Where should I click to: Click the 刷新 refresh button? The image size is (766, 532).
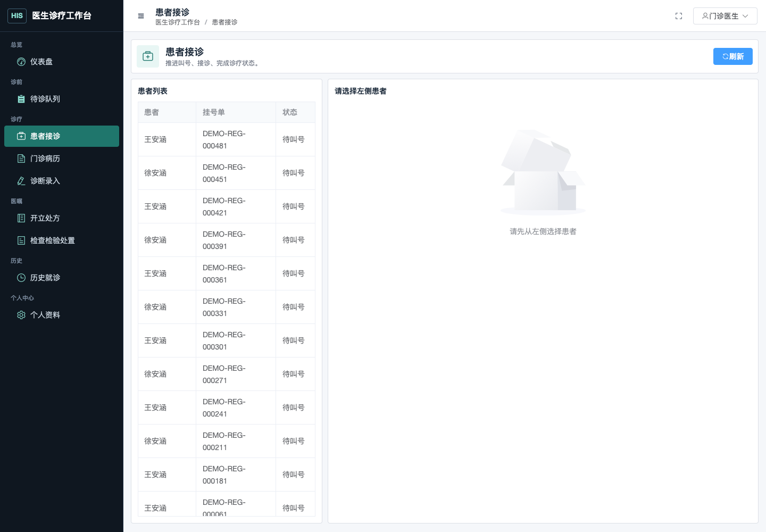click(733, 56)
